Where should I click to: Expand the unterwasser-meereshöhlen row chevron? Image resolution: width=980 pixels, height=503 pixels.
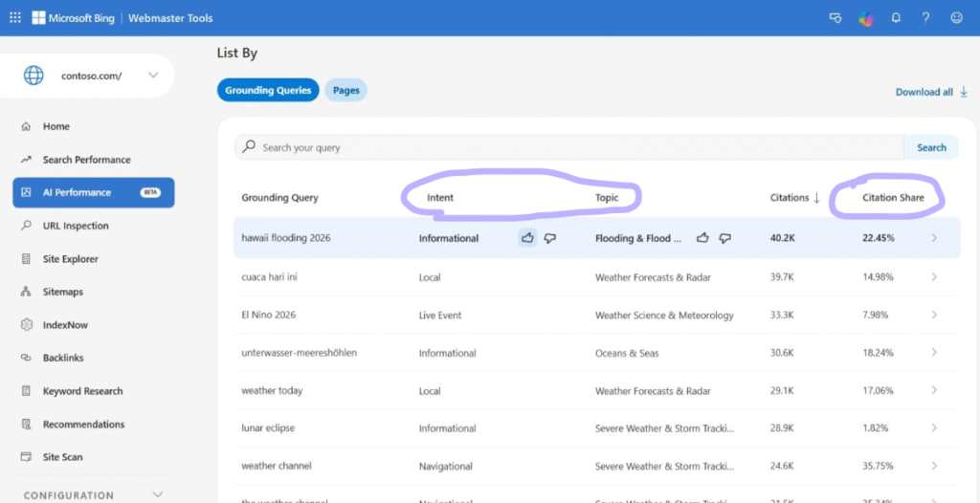tap(934, 353)
